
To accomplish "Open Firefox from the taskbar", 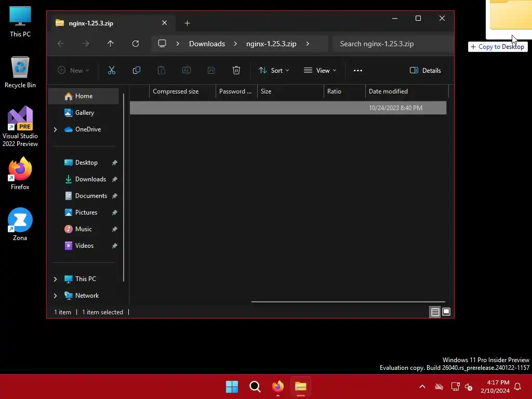I will coord(278,387).
